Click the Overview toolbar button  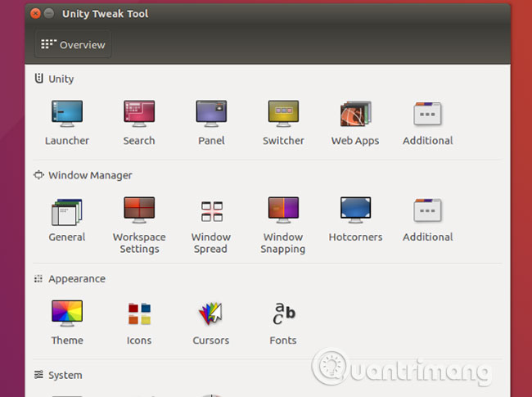point(73,44)
